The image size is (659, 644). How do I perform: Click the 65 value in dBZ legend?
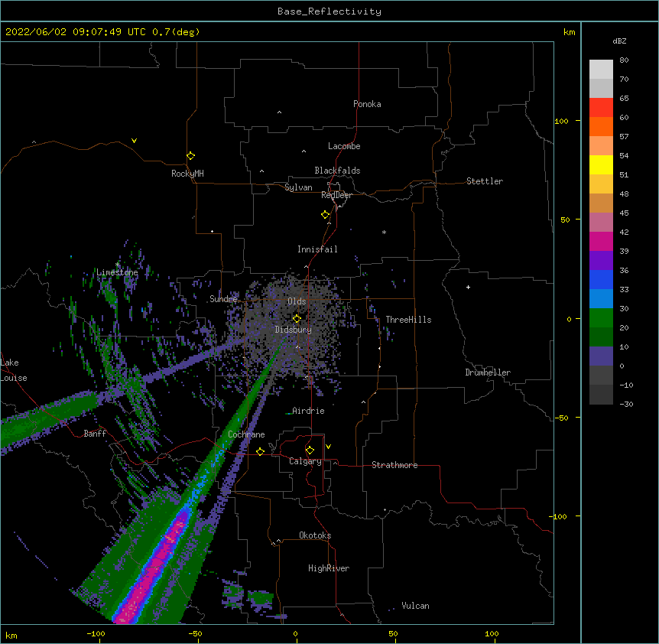click(x=624, y=99)
